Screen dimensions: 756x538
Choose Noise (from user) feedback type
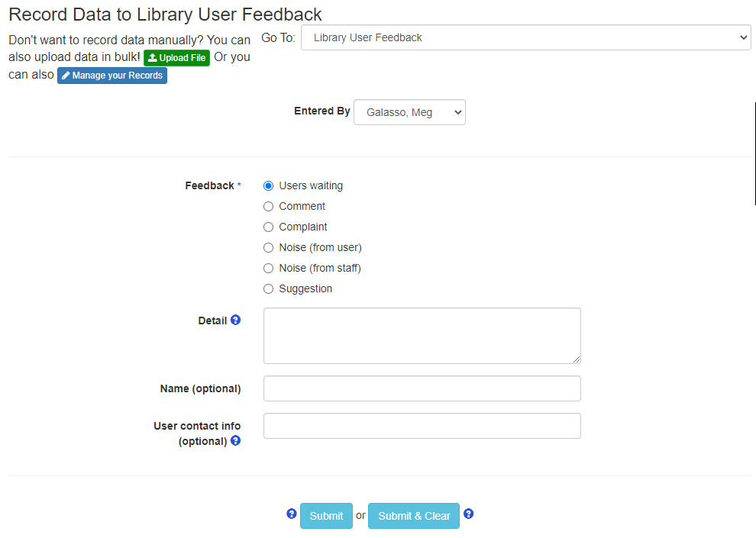[268, 247]
